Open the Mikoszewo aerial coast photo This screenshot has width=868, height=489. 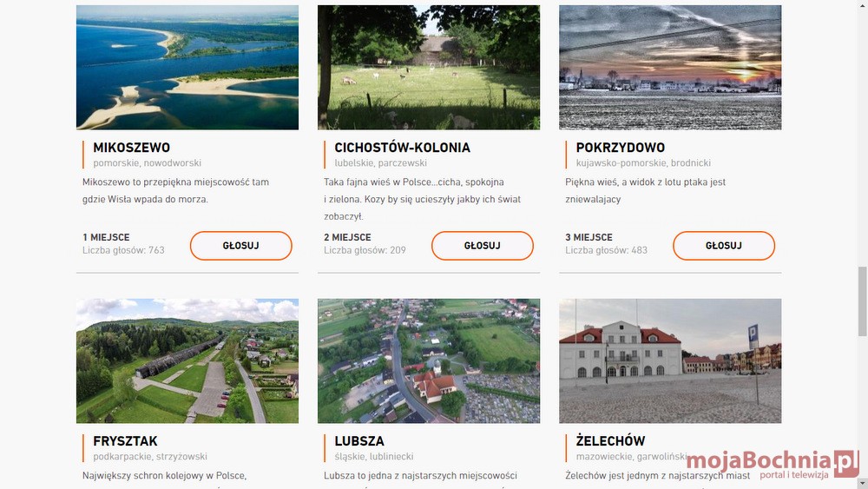point(187,68)
